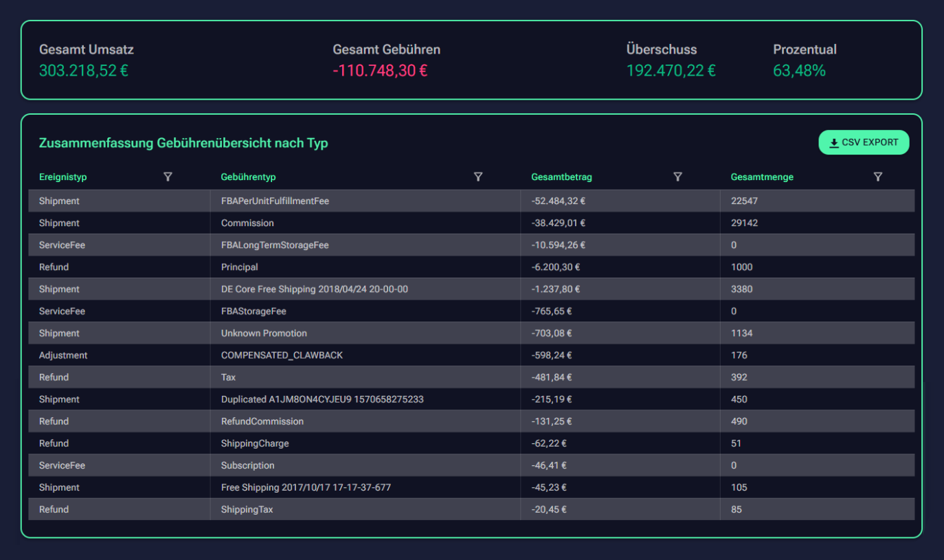Select the COMPENSATED_CLAWBACK adjustment row
Viewport: 944px width, 560px height.
(x=275, y=355)
